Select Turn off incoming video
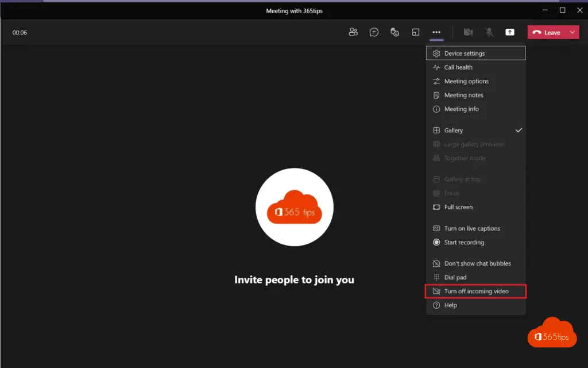Screen dimensions: 588x368 pos(476,291)
